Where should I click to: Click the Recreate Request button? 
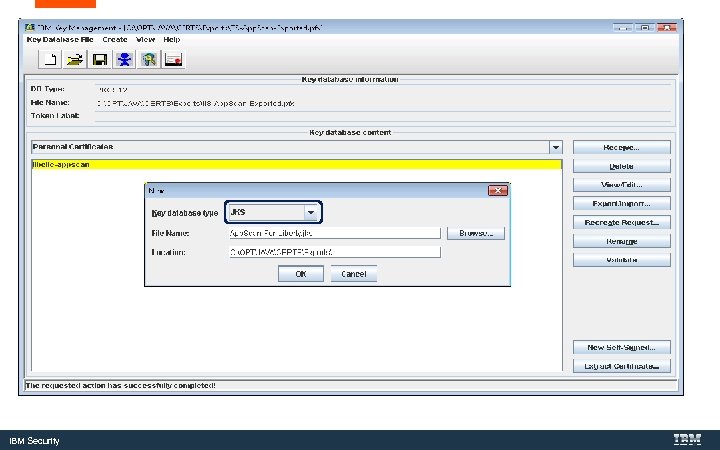pyautogui.click(x=621, y=222)
